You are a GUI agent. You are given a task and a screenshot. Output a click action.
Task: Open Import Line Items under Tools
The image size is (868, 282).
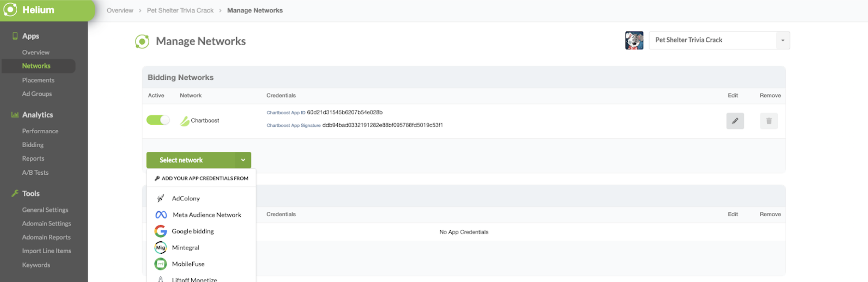(46, 251)
